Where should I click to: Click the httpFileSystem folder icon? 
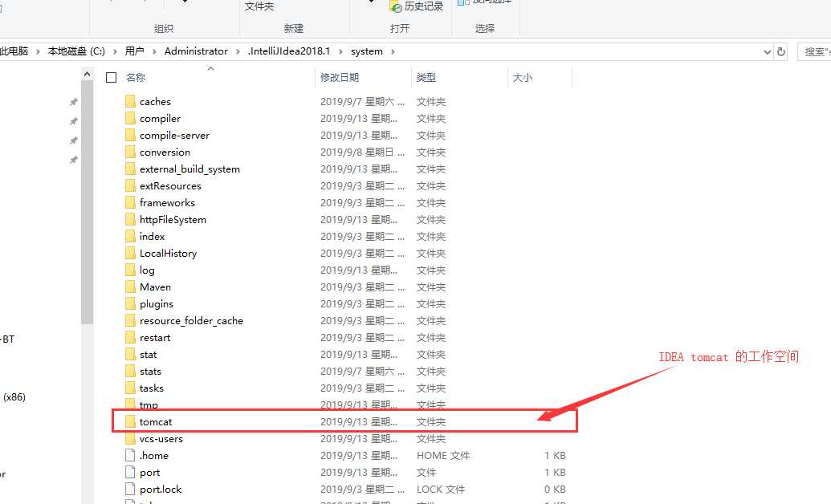(x=130, y=219)
